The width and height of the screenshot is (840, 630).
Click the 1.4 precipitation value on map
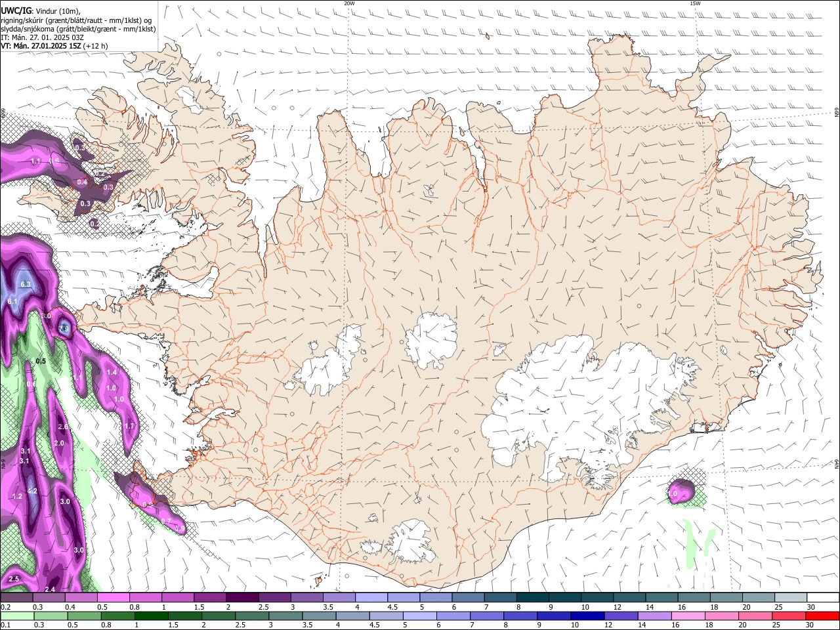[x=112, y=372]
